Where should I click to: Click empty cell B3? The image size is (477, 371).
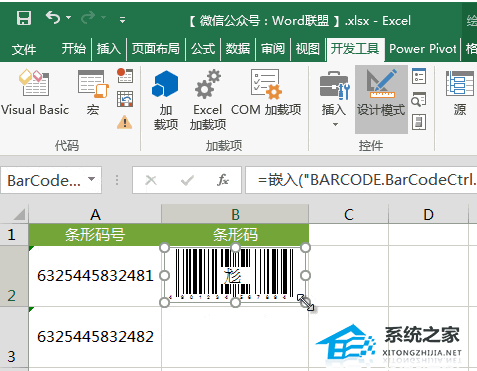coord(235,337)
